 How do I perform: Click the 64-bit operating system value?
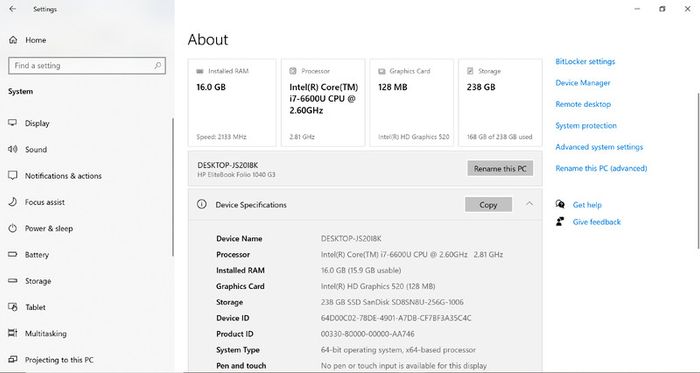pyautogui.click(x=398, y=350)
